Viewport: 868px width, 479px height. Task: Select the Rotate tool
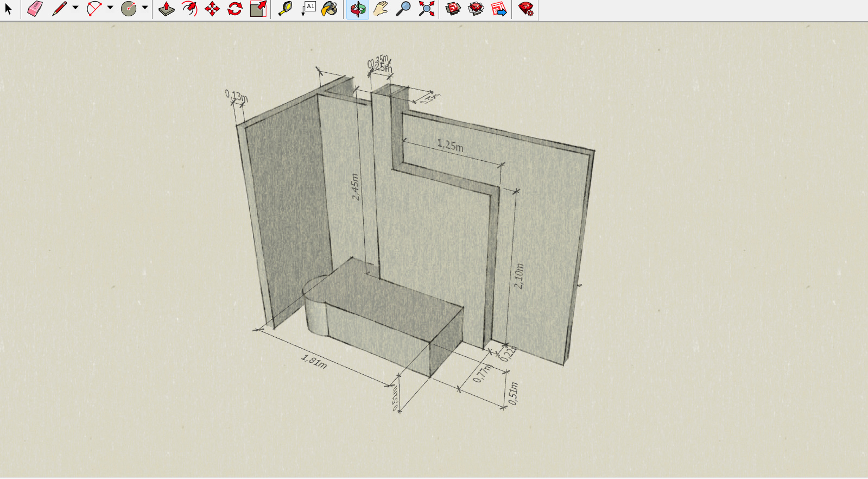235,9
